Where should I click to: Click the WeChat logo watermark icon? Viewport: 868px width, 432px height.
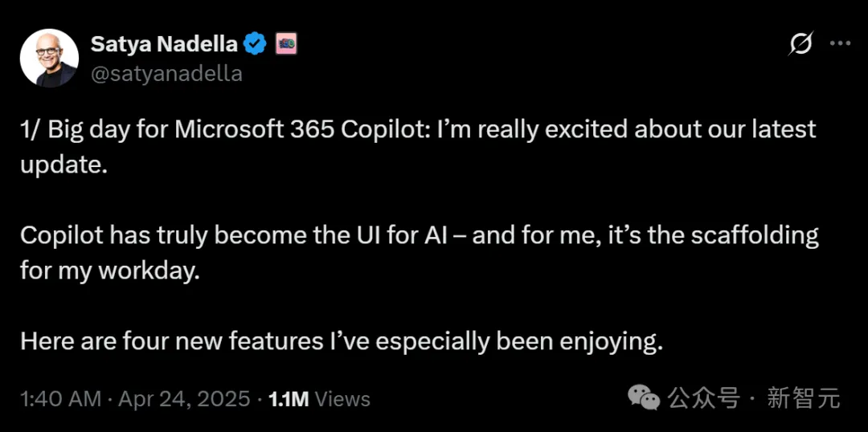coord(644,397)
